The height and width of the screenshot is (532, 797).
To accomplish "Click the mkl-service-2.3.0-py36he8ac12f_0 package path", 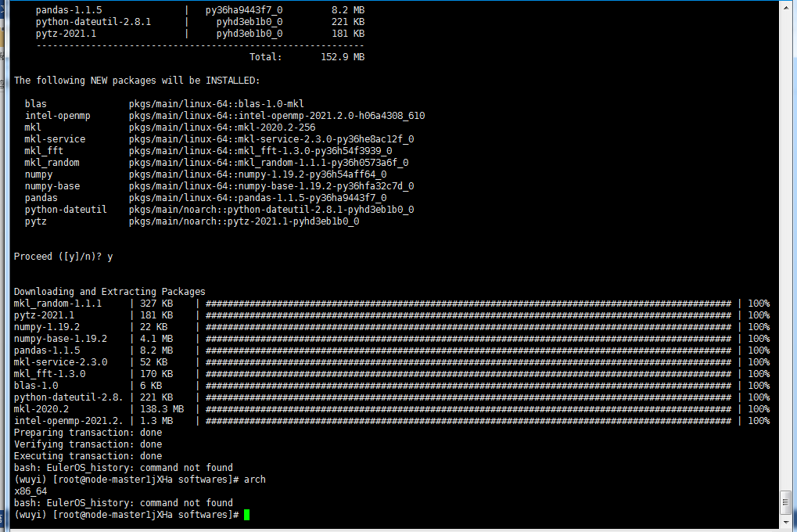I will [x=271, y=138].
